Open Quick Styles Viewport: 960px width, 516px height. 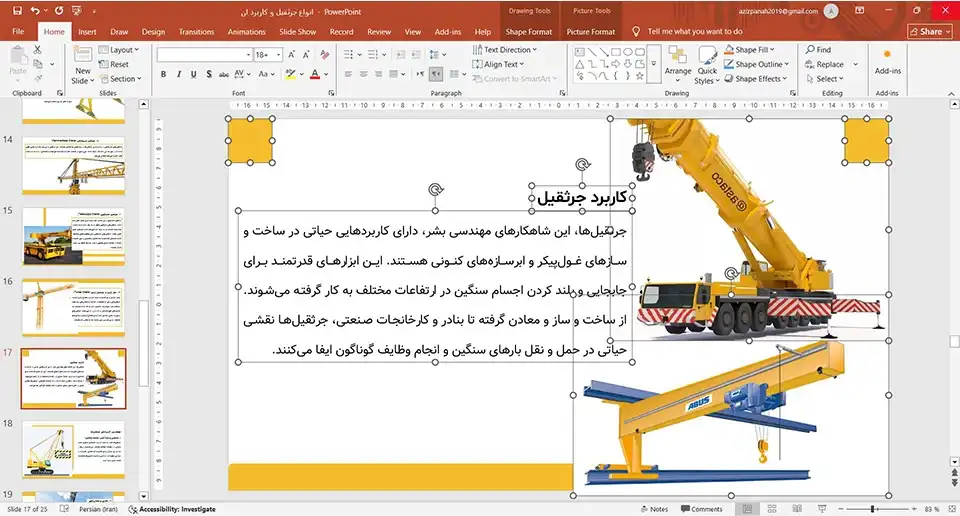(707, 64)
